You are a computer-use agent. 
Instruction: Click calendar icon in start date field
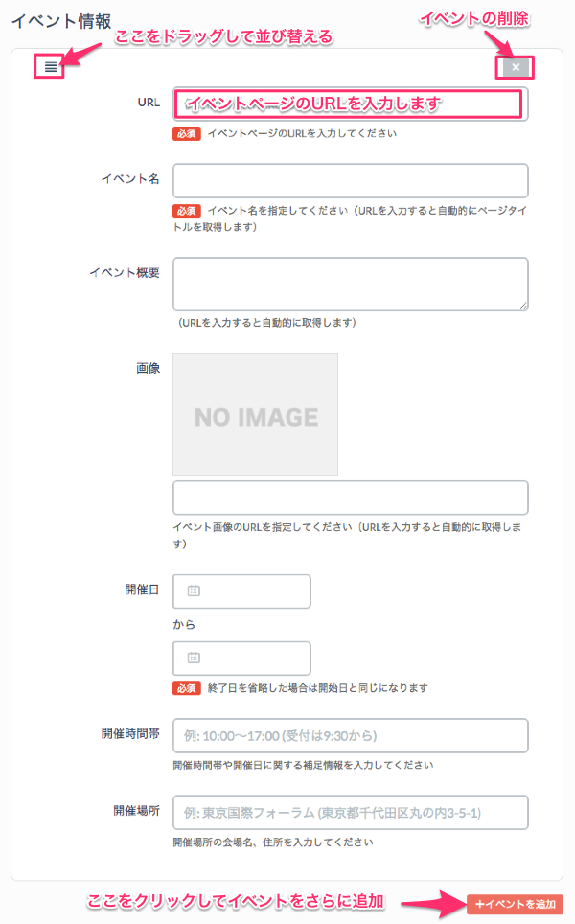[x=193, y=590]
